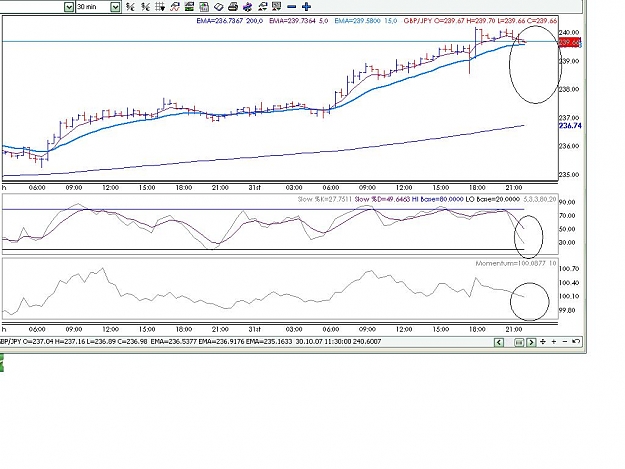Viewport: 625px width, 469px height.
Task: Click the bar chart toolbar icon
Action: 204,7
